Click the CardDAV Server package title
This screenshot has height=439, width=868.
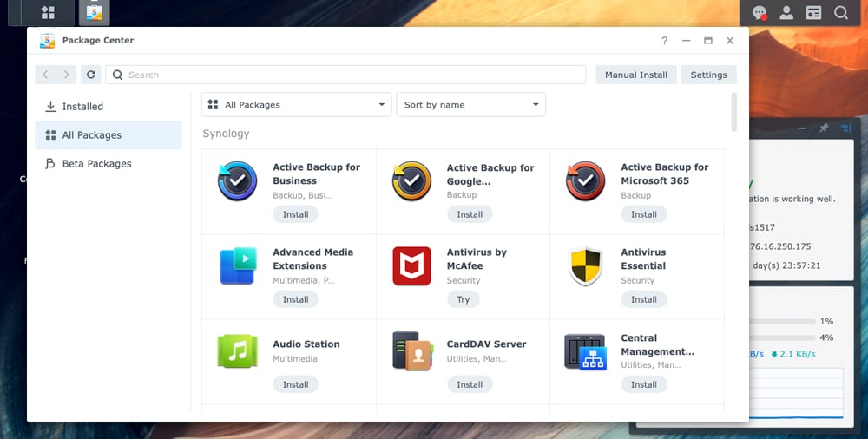pyautogui.click(x=487, y=344)
